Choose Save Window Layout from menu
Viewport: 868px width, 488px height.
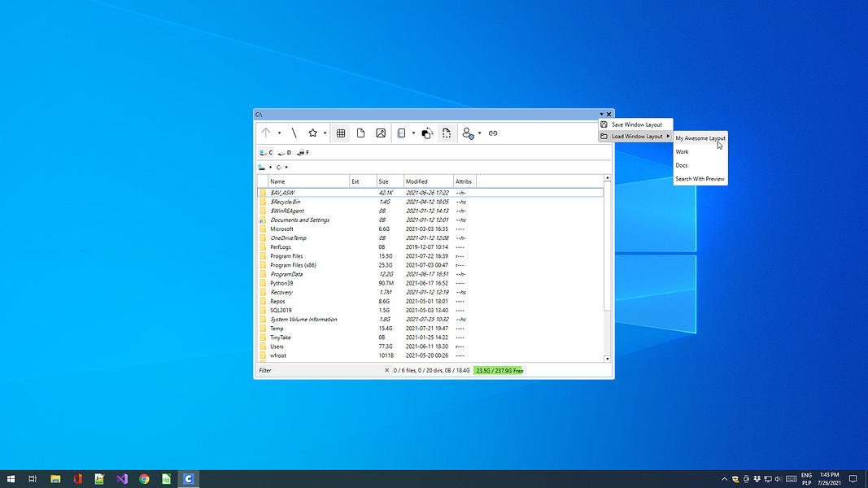point(636,124)
